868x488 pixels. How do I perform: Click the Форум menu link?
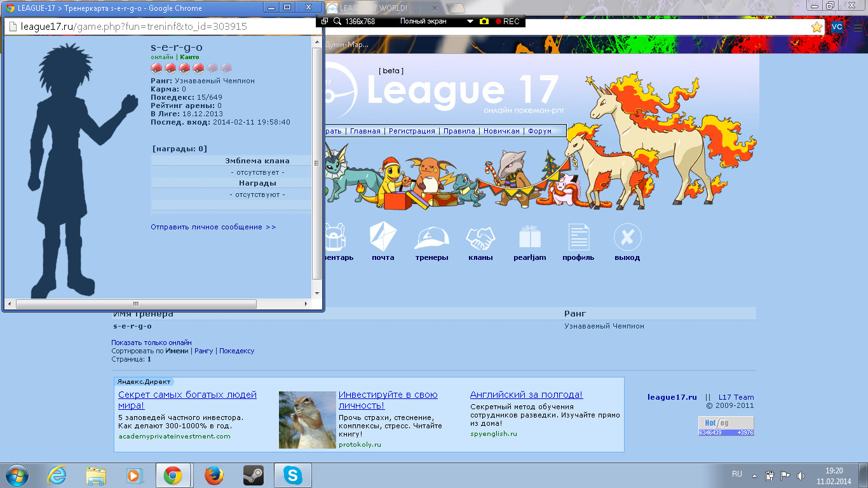pyautogui.click(x=539, y=131)
